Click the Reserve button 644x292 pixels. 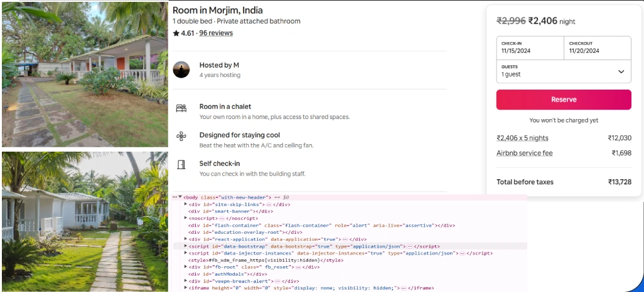(564, 100)
